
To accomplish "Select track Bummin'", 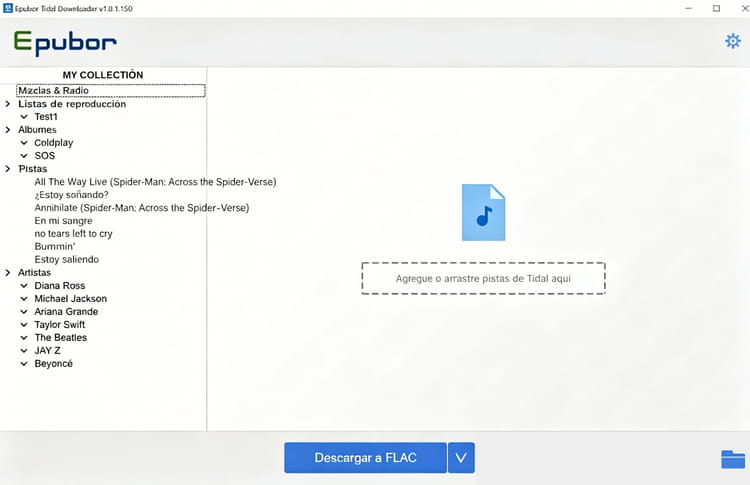I will pyautogui.click(x=55, y=246).
